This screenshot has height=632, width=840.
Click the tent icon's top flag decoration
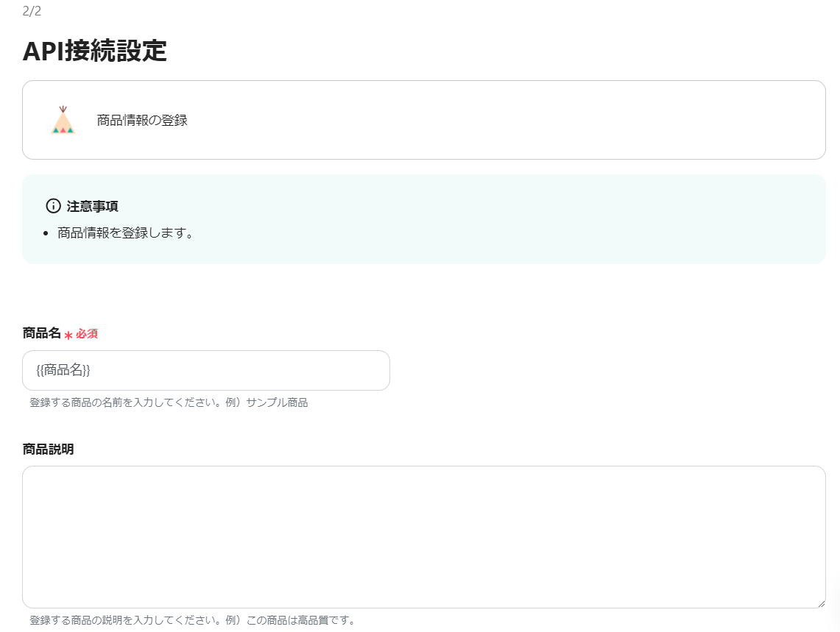(65, 109)
